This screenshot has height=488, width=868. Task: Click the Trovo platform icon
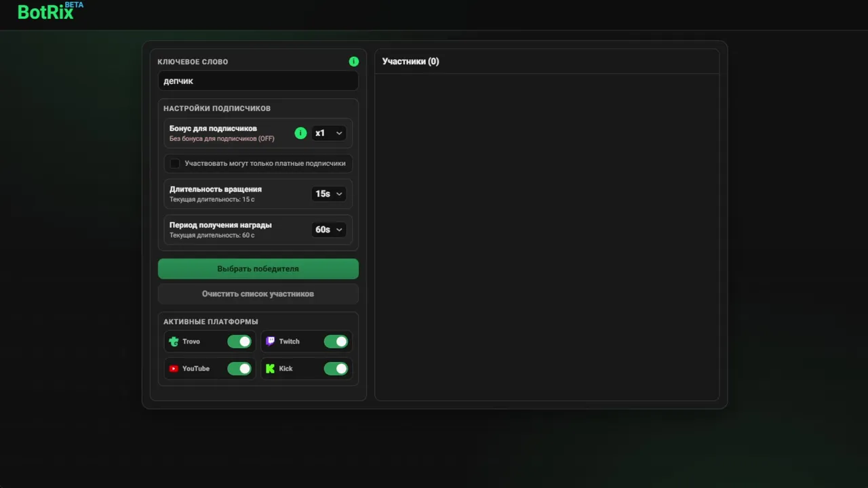(174, 342)
